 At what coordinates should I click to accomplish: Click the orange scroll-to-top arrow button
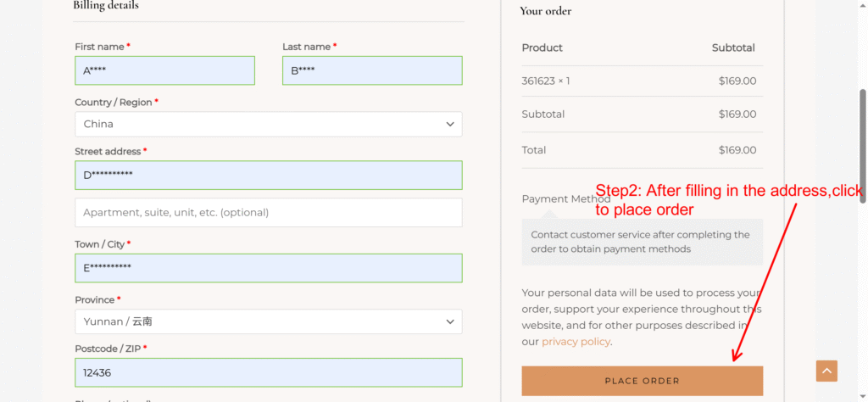click(826, 371)
